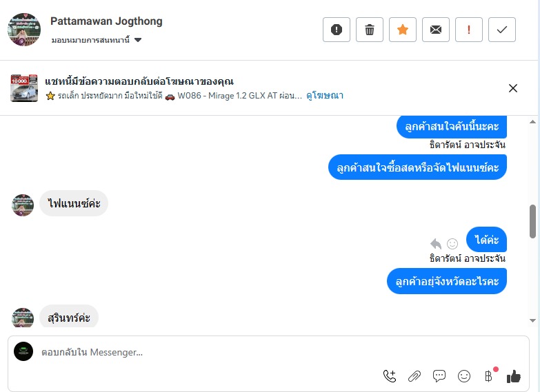Delete conversation with the trash icon
540x392 pixels.
[370, 30]
